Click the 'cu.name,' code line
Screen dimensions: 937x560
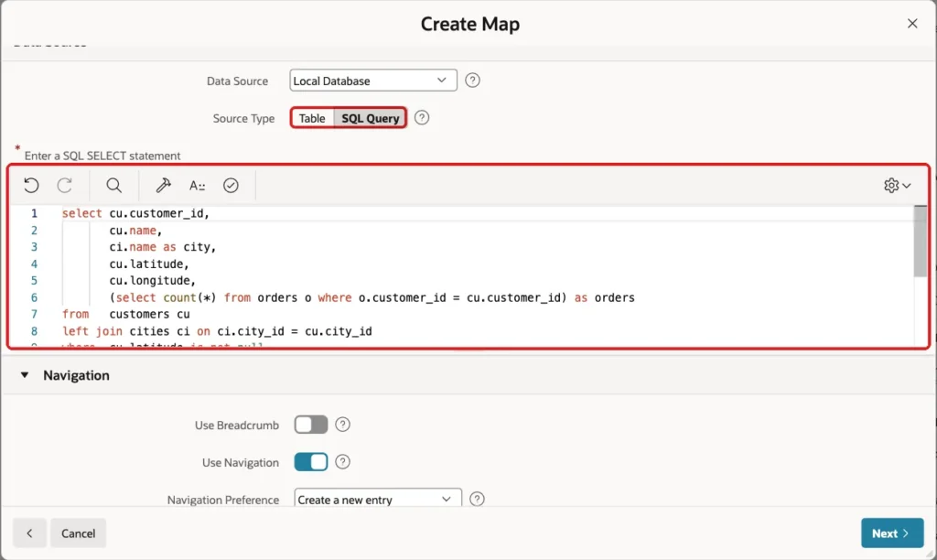click(x=135, y=230)
